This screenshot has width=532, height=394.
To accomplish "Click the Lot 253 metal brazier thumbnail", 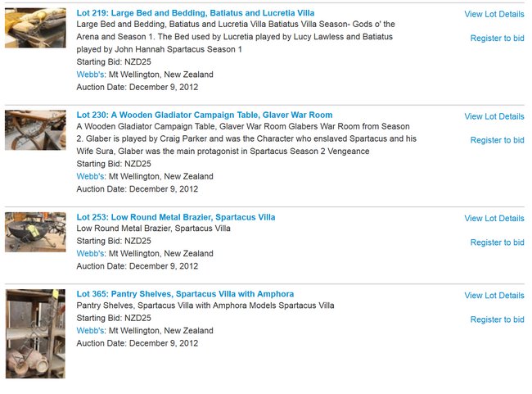I will point(35,233).
